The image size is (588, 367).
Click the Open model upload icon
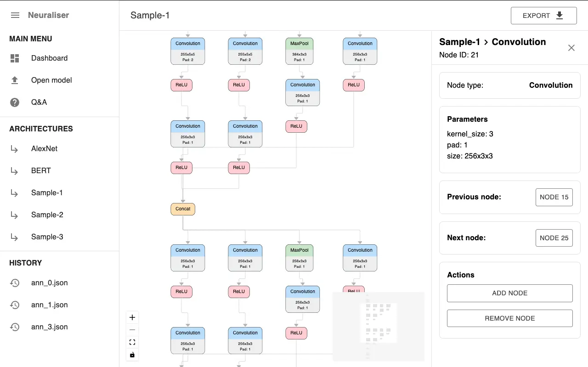pos(15,80)
